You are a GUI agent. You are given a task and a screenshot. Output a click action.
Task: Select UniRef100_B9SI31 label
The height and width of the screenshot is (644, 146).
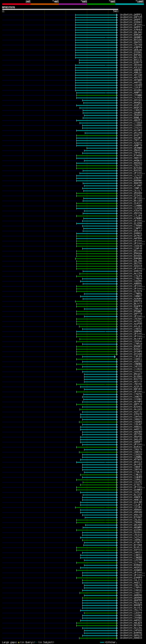[x=131, y=60]
